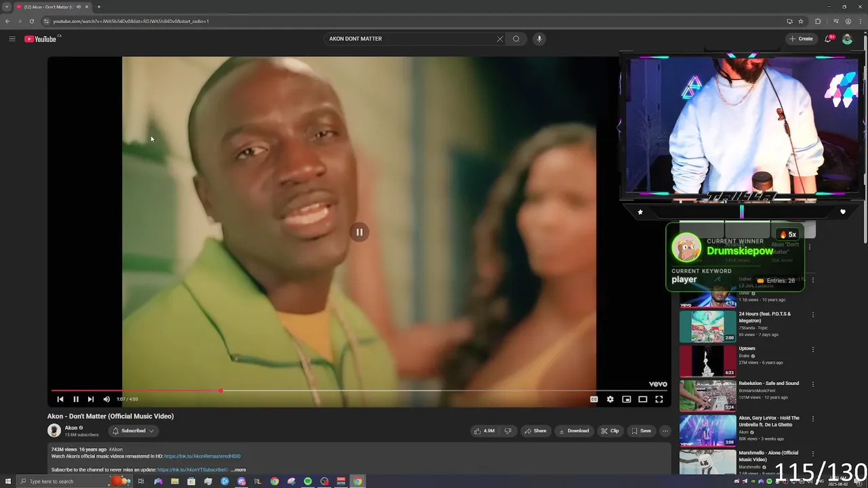The height and width of the screenshot is (488, 868).
Task: Switch to miniplayer mode
Action: (627, 399)
